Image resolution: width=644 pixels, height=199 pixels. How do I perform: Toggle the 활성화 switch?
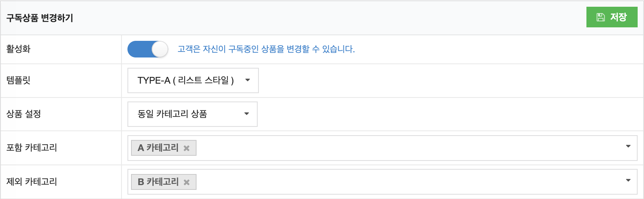(148, 49)
